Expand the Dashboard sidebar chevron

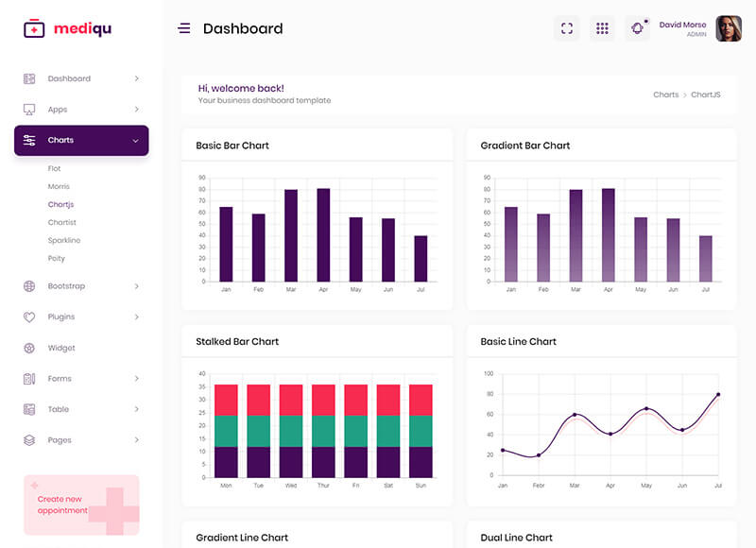pyautogui.click(x=136, y=78)
